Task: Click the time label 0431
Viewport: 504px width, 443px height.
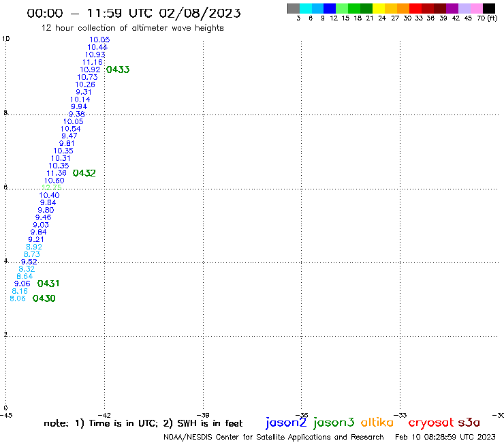Action: (x=48, y=284)
